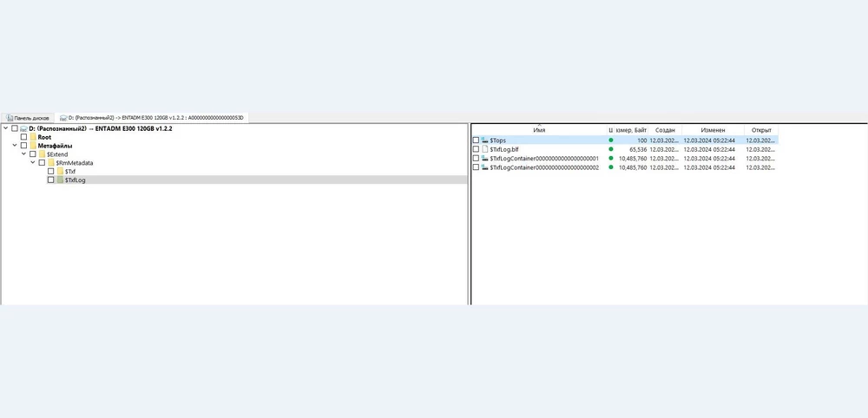Click the green status dot for $Tops
868x418 pixels.
610,140
